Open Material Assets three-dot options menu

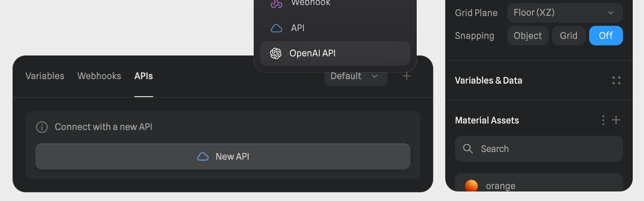[603, 120]
